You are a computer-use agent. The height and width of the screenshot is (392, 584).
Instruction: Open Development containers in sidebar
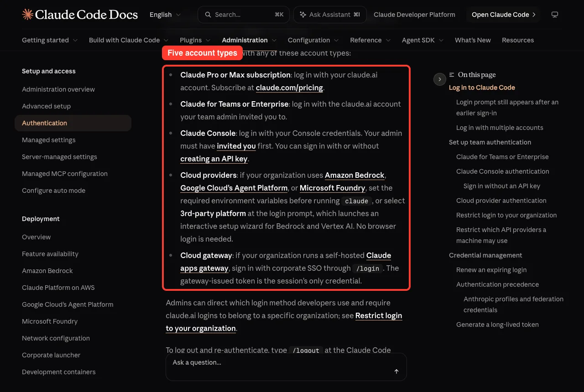(59, 372)
